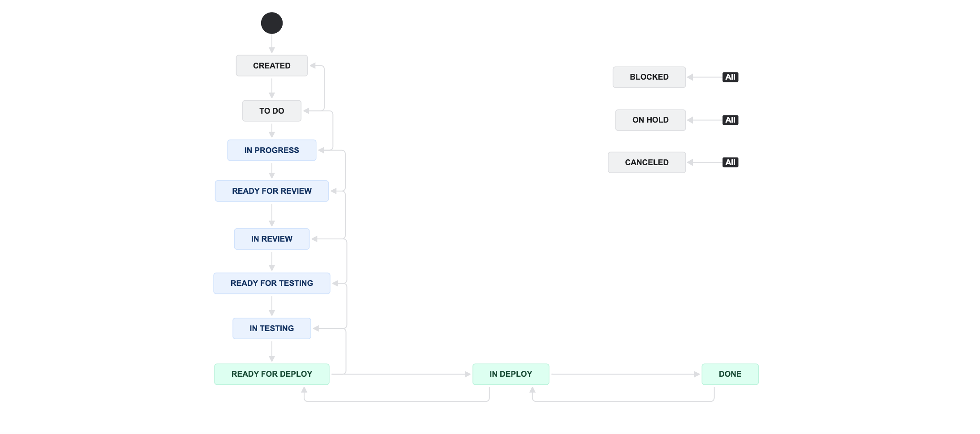The width and height of the screenshot is (980, 434).
Task: Select the DONE status node
Action: pos(730,374)
